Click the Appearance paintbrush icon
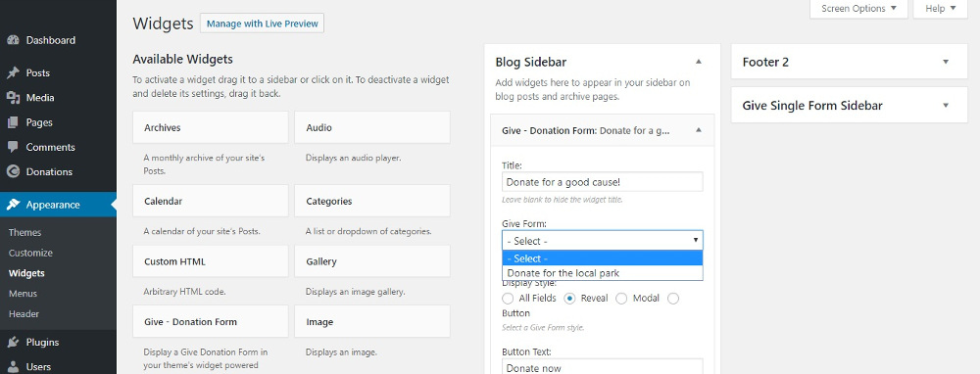This screenshot has width=980, height=374. pos(13,205)
